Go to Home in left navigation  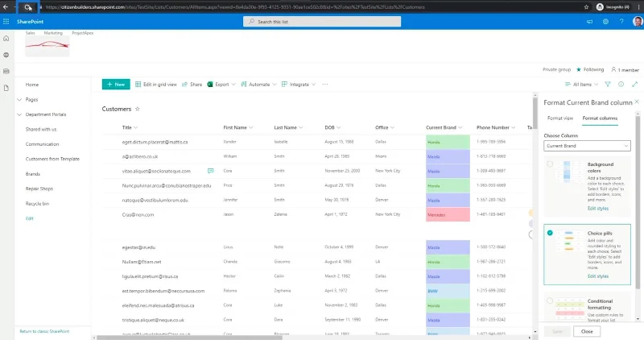click(32, 85)
